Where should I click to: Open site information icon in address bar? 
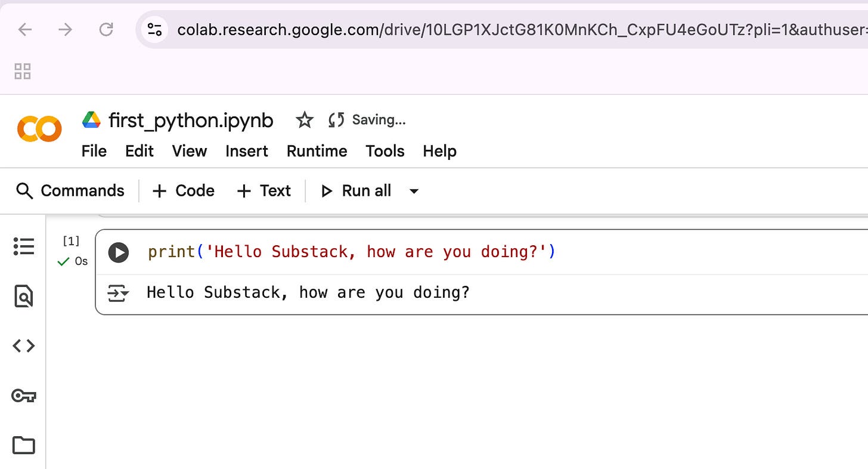click(155, 29)
